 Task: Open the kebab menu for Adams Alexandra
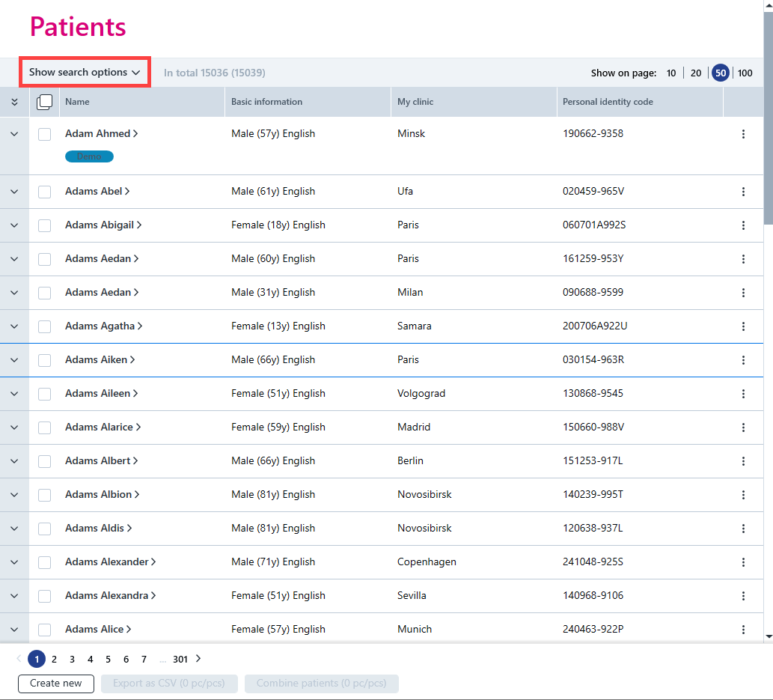[743, 596]
